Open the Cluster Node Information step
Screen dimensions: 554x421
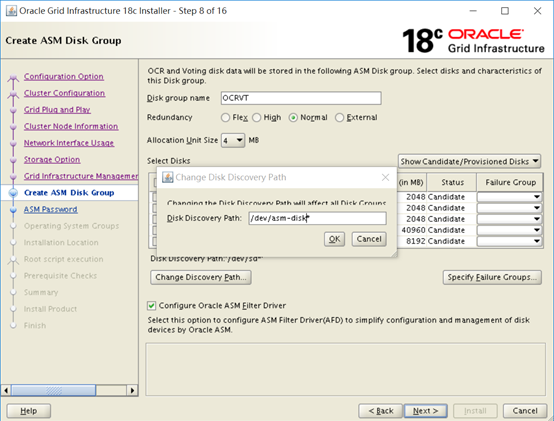tap(71, 126)
